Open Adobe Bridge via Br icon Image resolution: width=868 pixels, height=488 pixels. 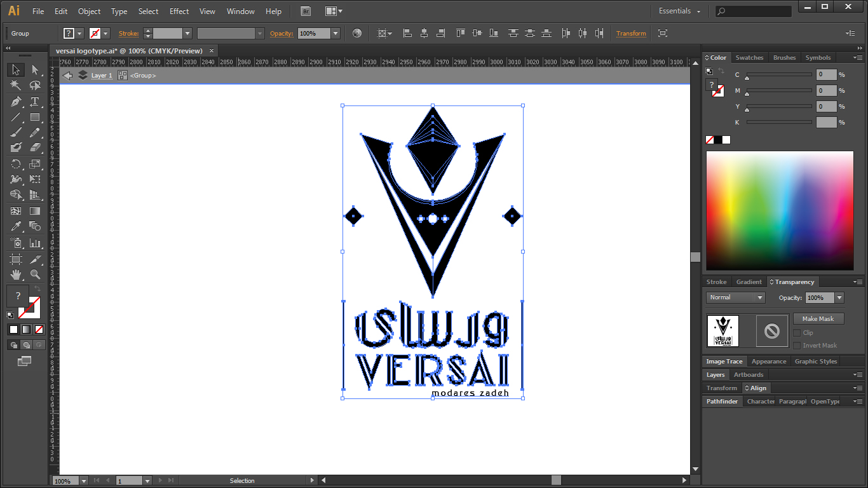tap(306, 11)
